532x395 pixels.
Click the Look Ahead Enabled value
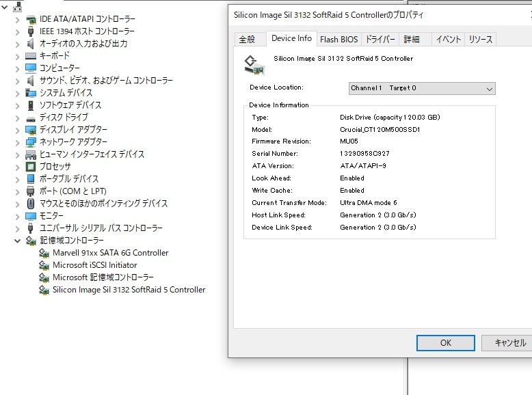pyautogui.click(x=352, y=178)
